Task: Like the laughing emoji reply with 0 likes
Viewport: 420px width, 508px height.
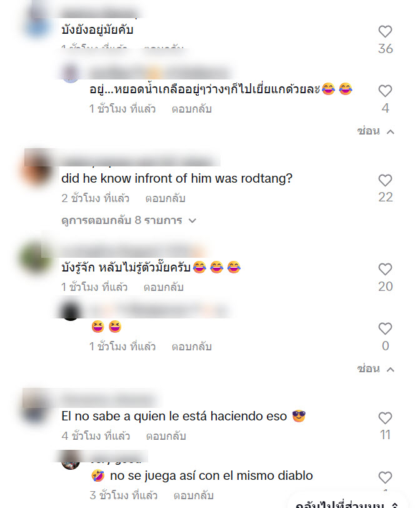Action: (x=385, y=328)
